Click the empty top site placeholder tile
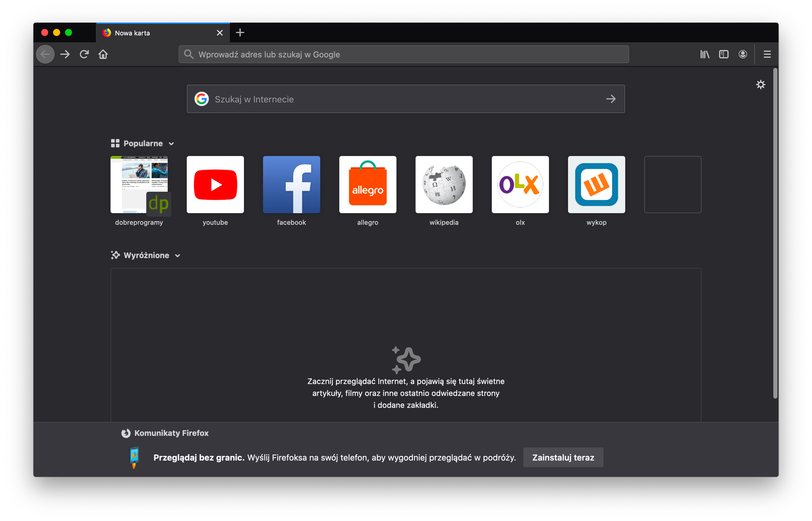This screenshot has width=812, height=521. [672, 185]
